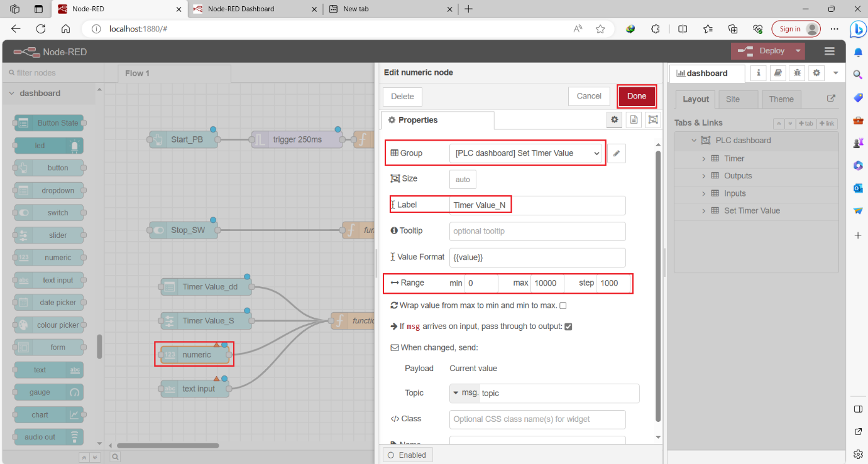Open the dashboard settings gear
868x464 pixels.
tap(816, 73)
